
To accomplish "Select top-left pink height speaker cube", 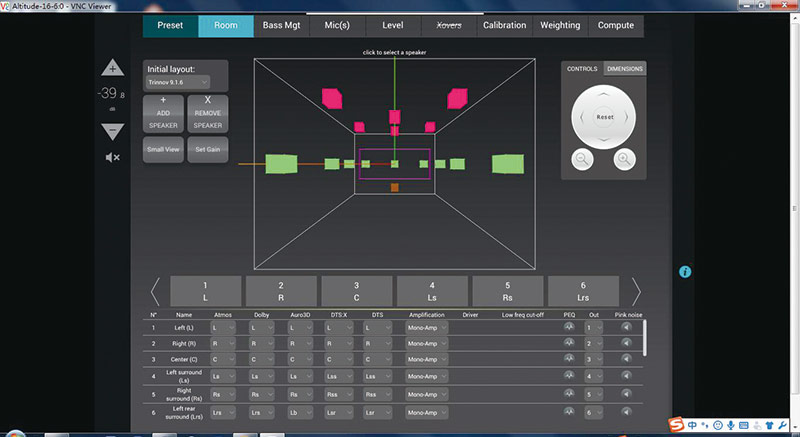I will [332, 98].
